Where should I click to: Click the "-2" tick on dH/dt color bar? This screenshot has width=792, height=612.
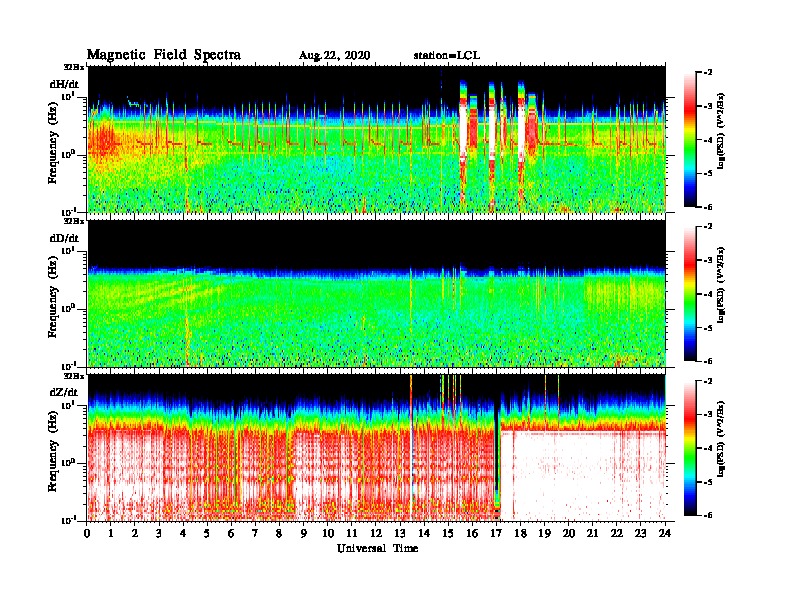pos(708,73)
